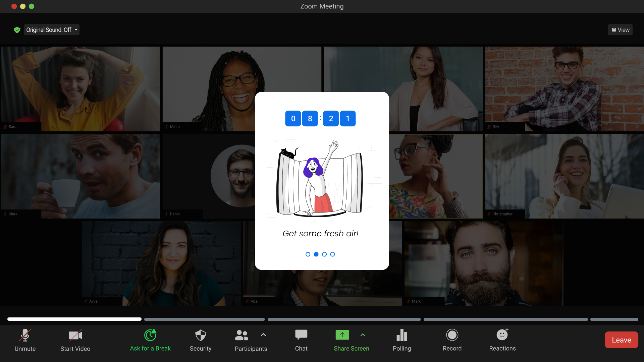Click the Start Video camera icon
The width and height of the screenshot is (644, 362).
coord(75,335)
